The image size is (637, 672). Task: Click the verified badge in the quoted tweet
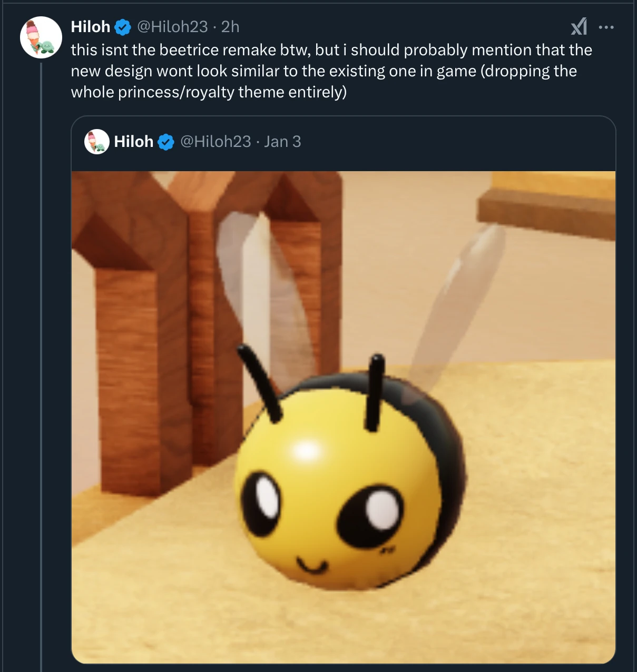point(165,141)
